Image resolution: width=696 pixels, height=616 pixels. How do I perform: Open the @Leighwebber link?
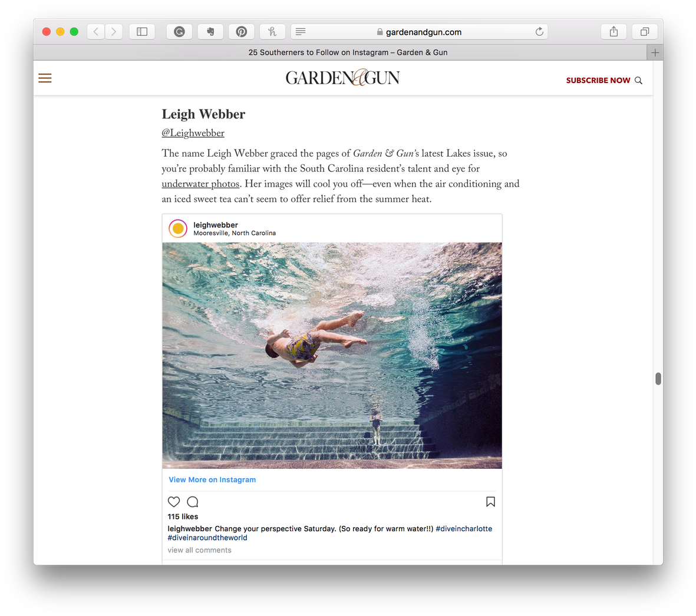tap(193, 133)
